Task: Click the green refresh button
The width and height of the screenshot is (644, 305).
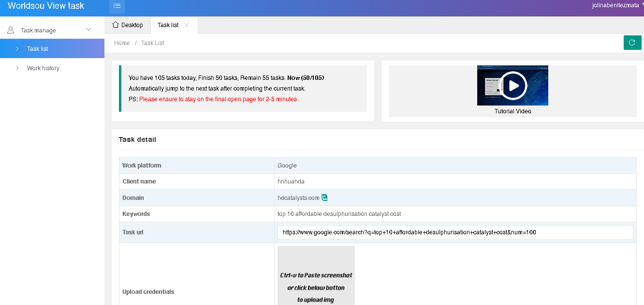Action: pyautogui.click(x=632, y=43)
